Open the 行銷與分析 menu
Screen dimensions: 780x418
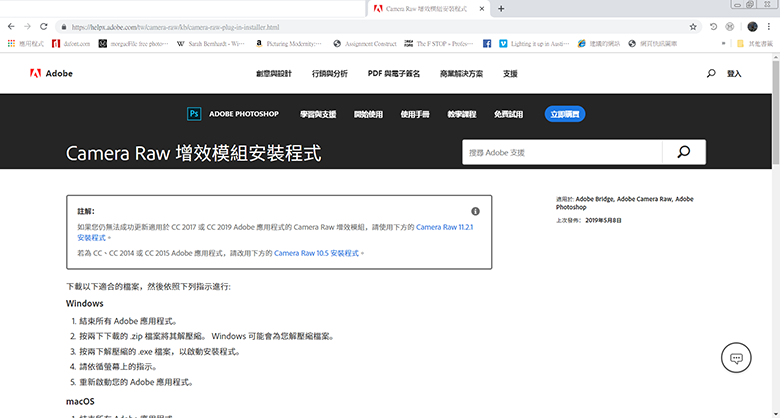330,74
